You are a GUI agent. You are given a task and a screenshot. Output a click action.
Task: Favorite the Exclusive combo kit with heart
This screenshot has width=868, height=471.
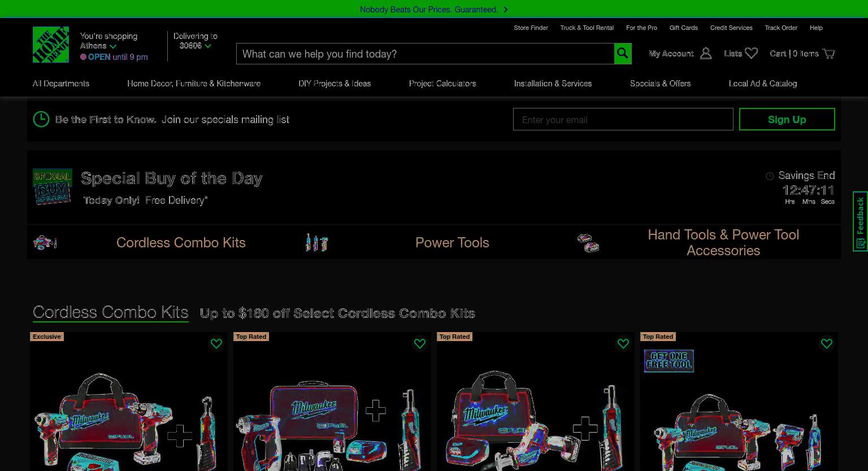pyautogui.click(x=216, y=343)
